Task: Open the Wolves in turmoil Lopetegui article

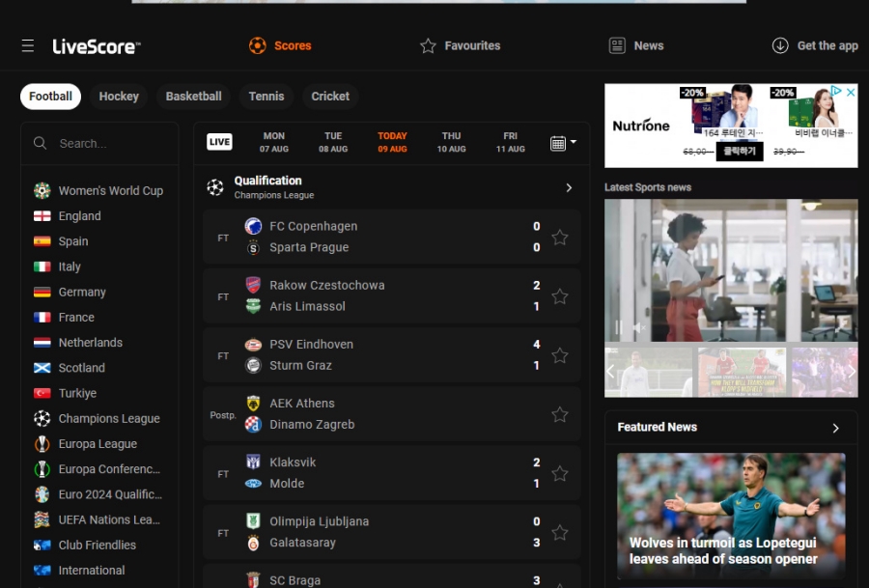Action: pos(731,516)
